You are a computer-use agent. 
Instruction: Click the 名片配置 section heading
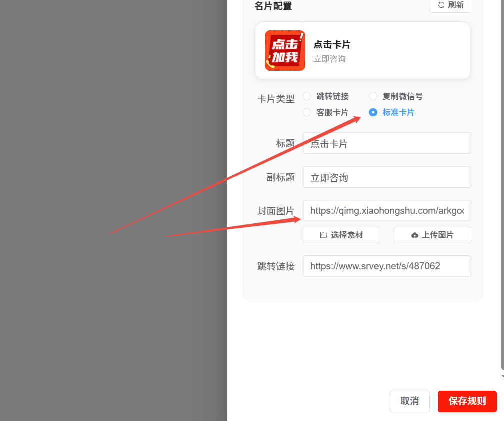[273, 6]
